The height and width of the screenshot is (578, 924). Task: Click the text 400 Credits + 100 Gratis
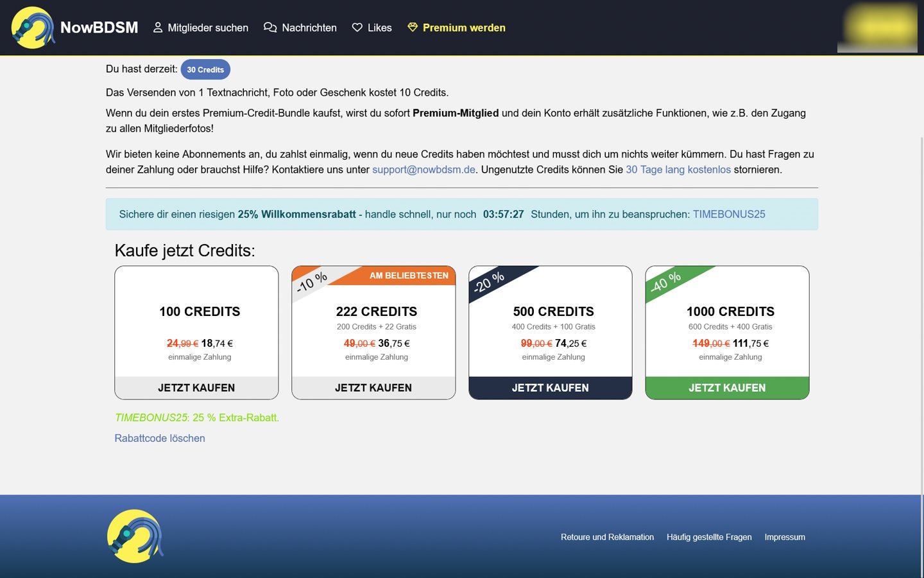pyautogui.click(x=554, y=327)
